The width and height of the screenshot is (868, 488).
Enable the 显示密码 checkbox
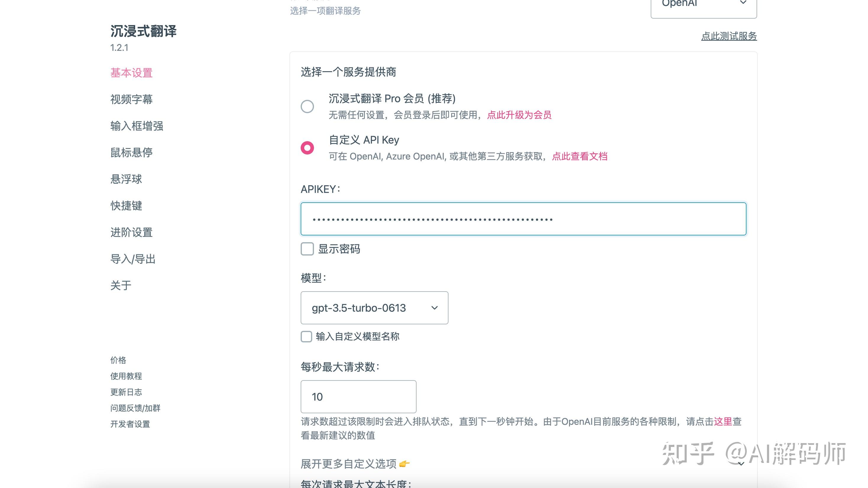tap(307, 249)
